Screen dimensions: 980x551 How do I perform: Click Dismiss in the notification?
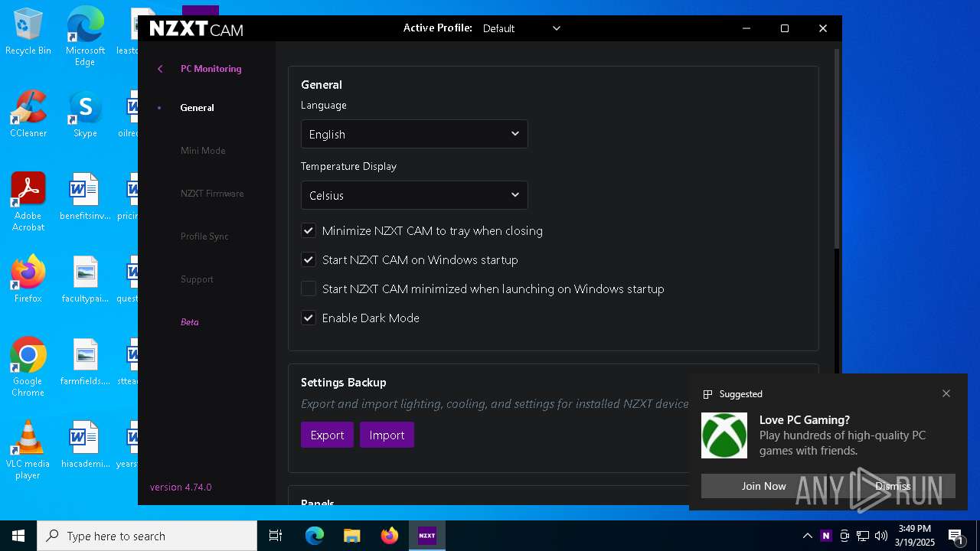point(893,486)
